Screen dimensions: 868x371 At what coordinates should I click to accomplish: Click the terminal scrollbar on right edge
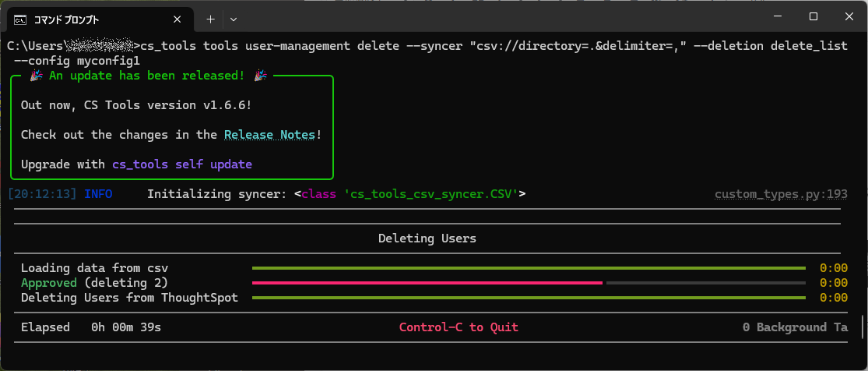pos(862,326)
